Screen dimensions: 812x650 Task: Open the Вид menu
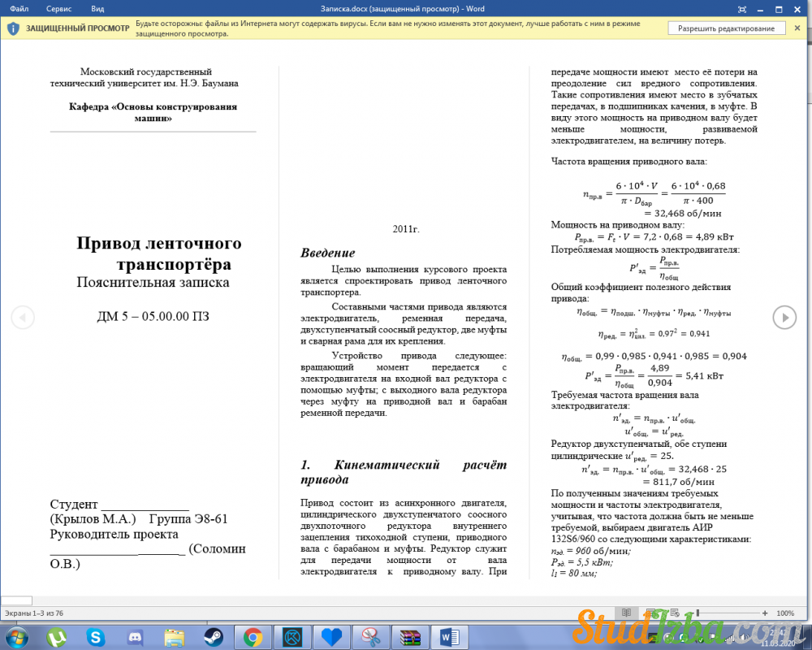pyautogui.click(x=97, y=9)
